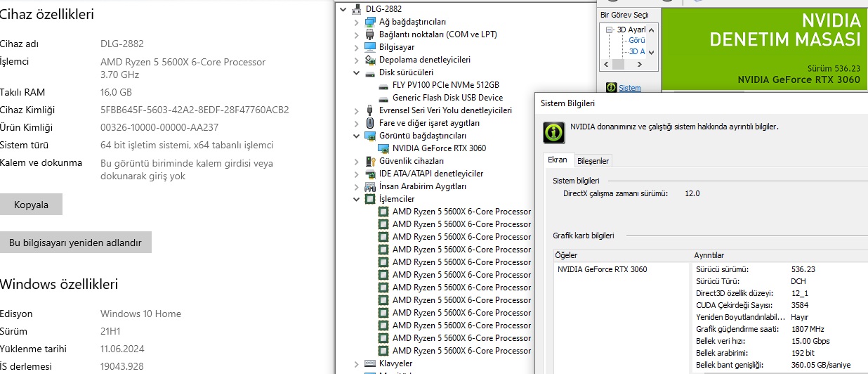Viewport: 868px width, 374px height.
Task: Click the Depolama denetleyicileri storage icon
Action: (370, 60)
